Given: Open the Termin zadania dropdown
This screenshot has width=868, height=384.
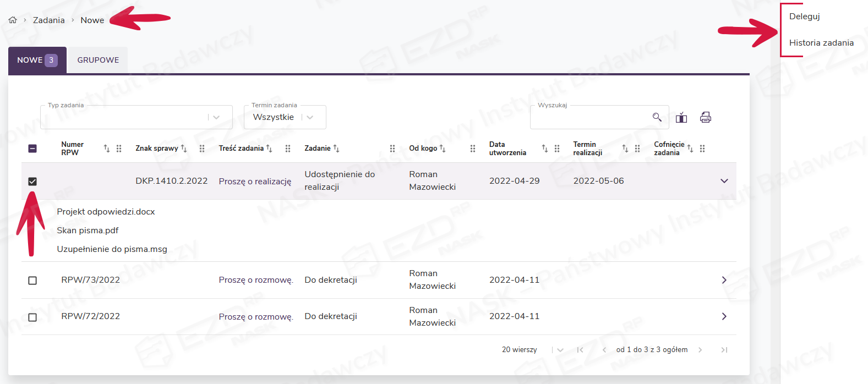Looking at the screenshot, I should click(x=310, y=117).
